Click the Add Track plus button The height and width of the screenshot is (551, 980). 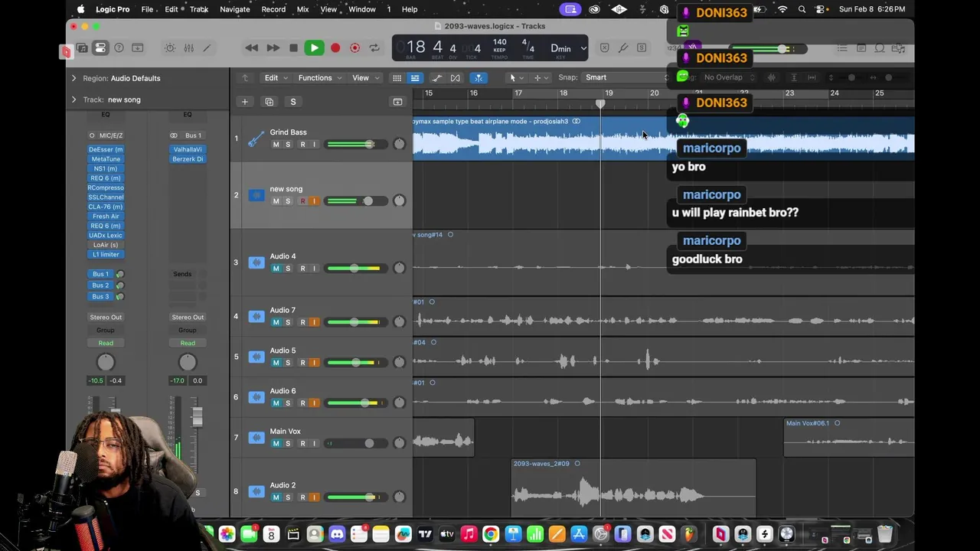click(245, 102)
